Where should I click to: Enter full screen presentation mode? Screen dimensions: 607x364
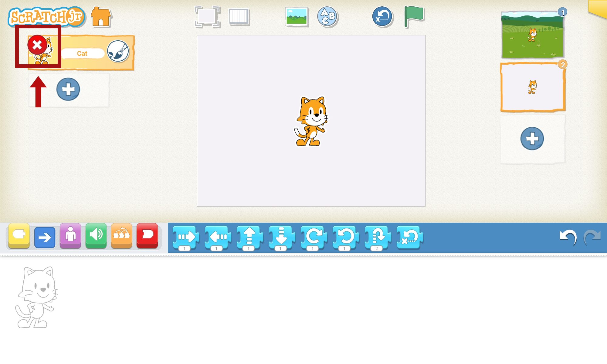pyautogui.click(x=207, y=17)
